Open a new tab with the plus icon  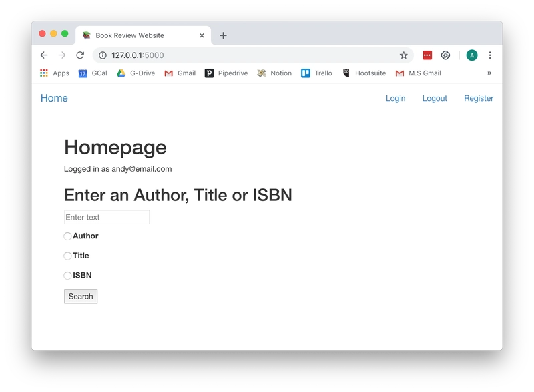click(223, 35)
